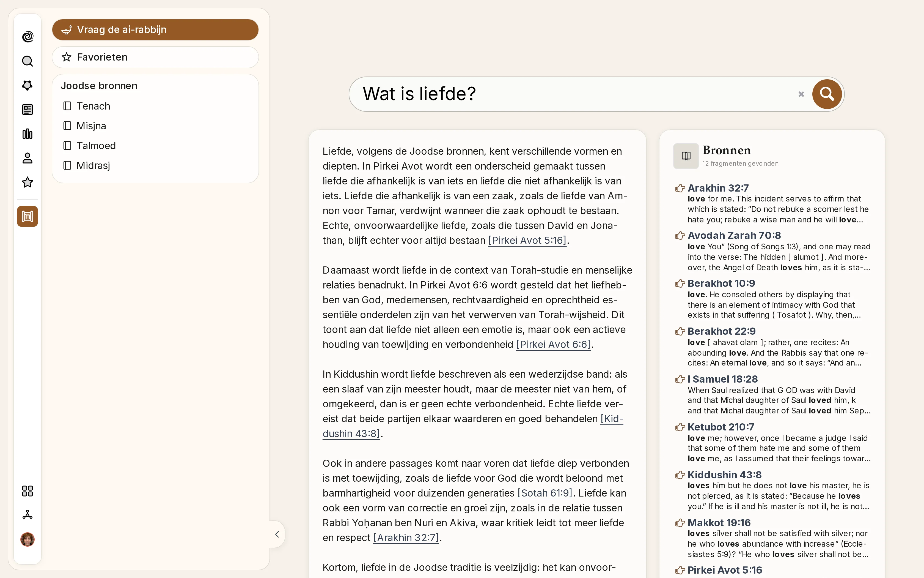The image size is (924, 578).
Task: Click pointing-hand icon beside Makkot 19:16
Action: (x=680, y=523)
